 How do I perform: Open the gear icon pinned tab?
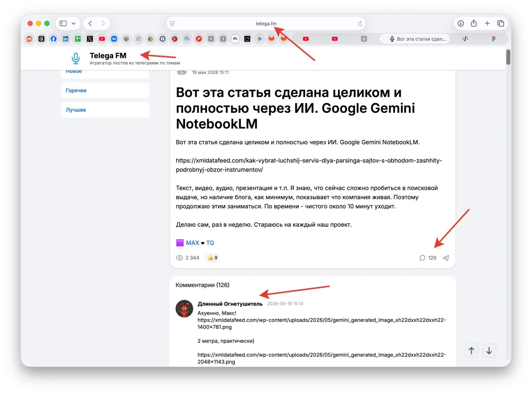163,39
